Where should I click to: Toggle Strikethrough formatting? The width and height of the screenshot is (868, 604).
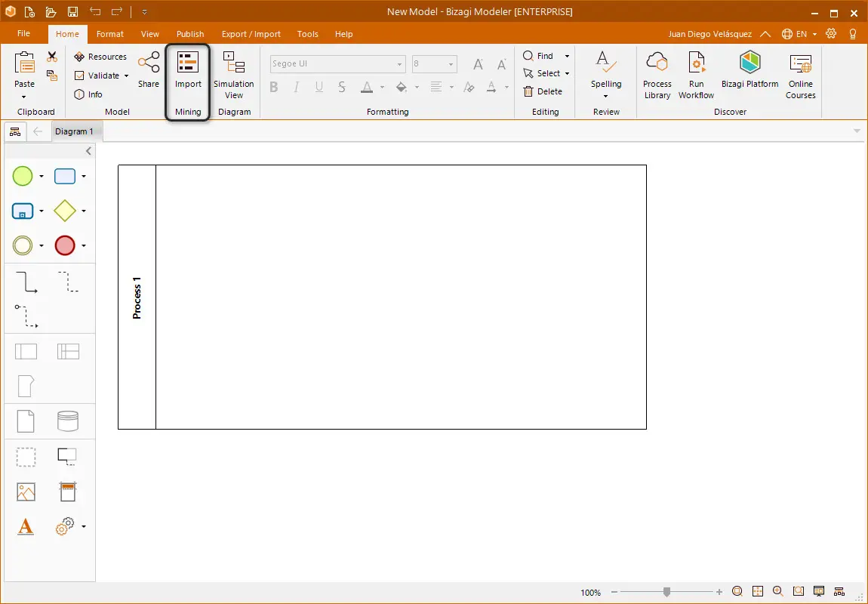coord(342,87)
